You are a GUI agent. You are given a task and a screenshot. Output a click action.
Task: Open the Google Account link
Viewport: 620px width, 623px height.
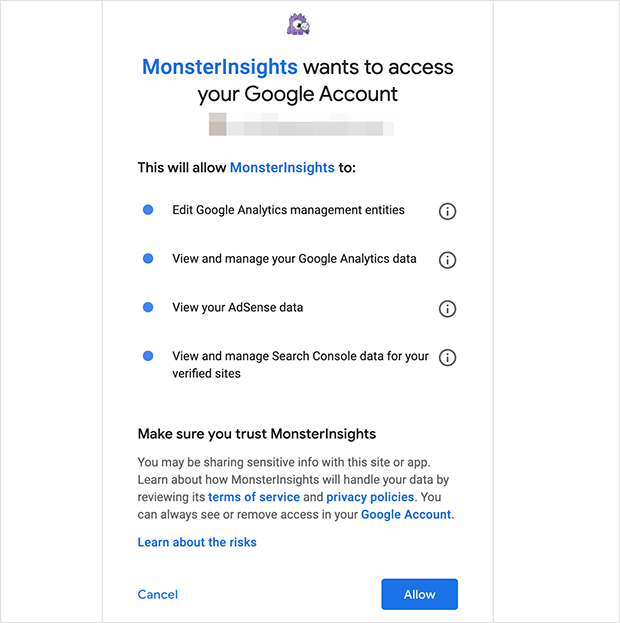tap(406, 515)
